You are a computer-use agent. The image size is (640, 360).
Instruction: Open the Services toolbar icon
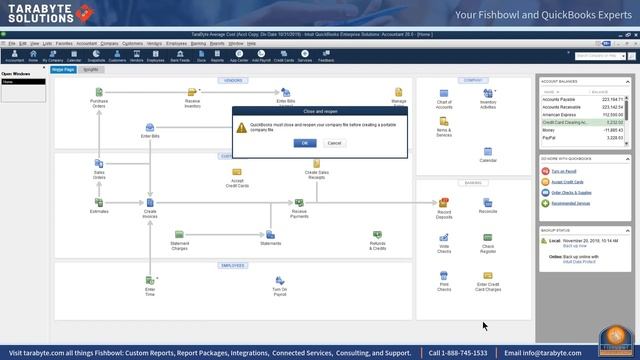tap(304, 56)
